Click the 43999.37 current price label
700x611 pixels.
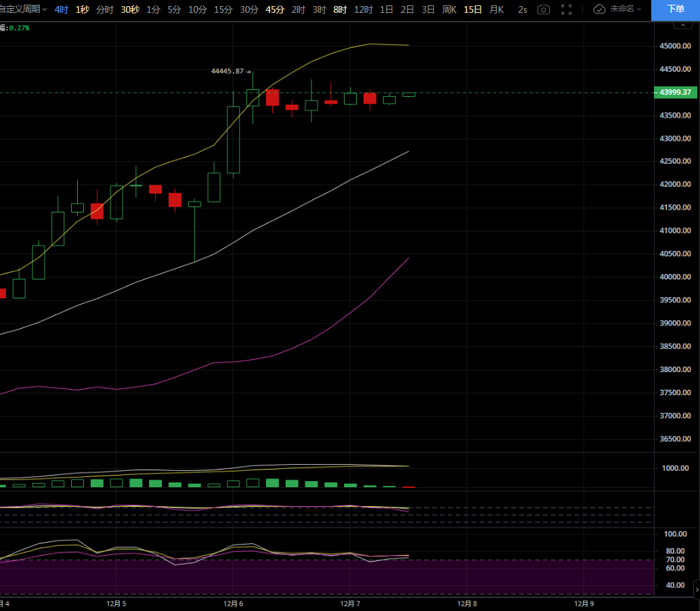(674, 93)
